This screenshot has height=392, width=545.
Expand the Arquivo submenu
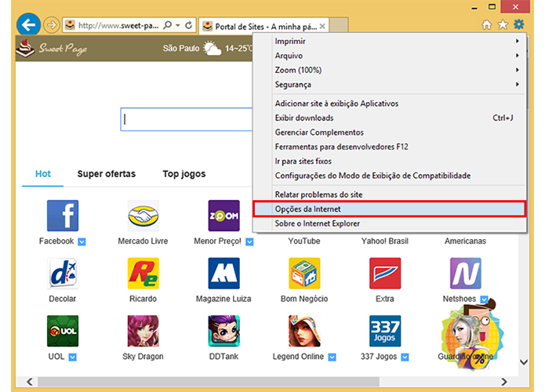[389, 56]
